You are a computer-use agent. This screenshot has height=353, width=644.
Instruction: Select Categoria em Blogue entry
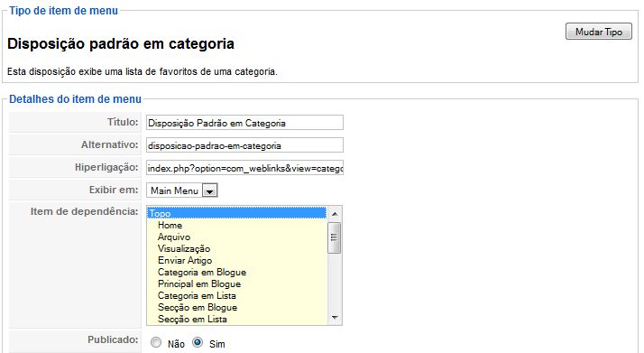[x=237, y=272]
